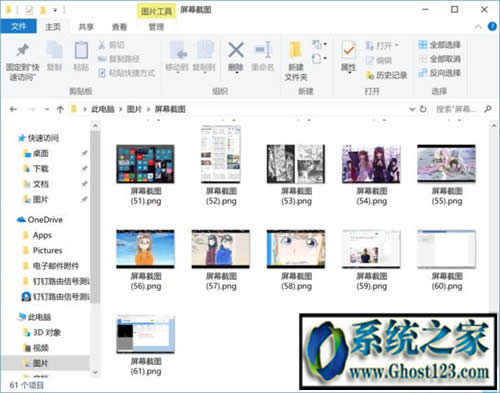Click Select none
The height and width of the screenshot is (393, 500).
coord(440,59)
